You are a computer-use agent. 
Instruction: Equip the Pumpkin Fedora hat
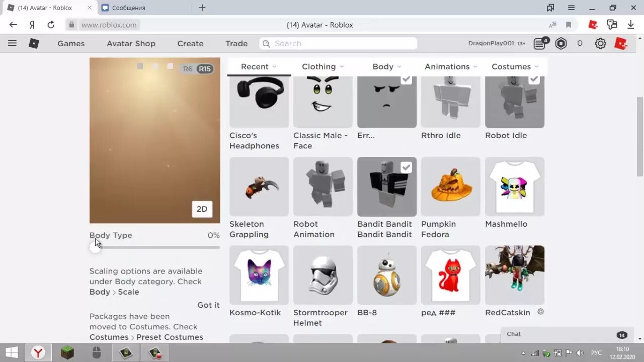(x=451, y=187)
